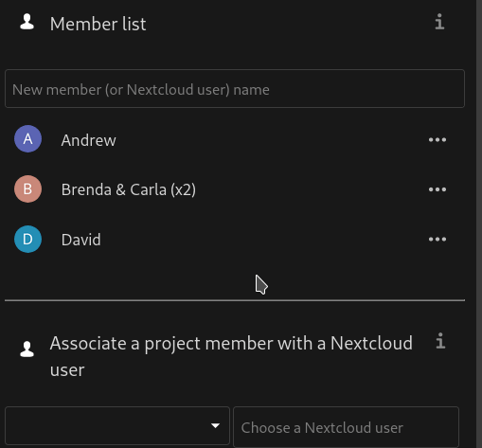Focus the New member name field

point(235,89)
